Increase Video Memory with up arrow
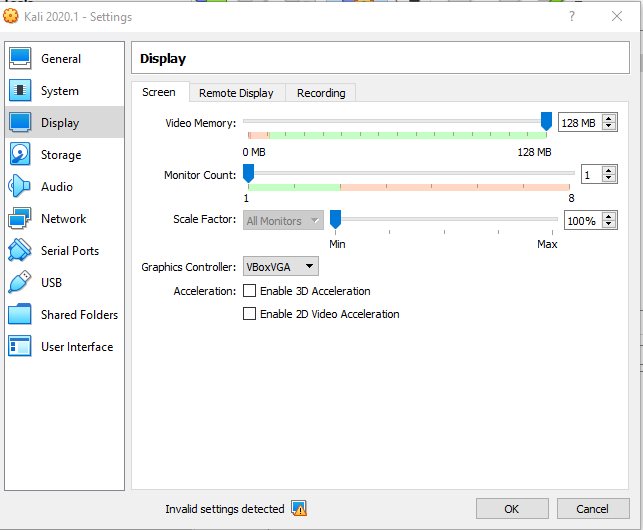Image resolution: width=643 pixels, height=530 pixels. tap(609, 119)
